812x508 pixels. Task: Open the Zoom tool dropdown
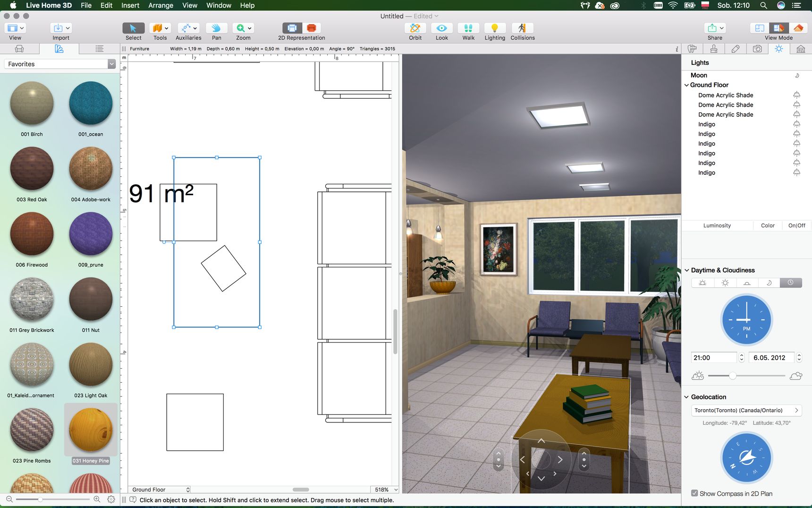pyautogui.click(x=244, y=28)
